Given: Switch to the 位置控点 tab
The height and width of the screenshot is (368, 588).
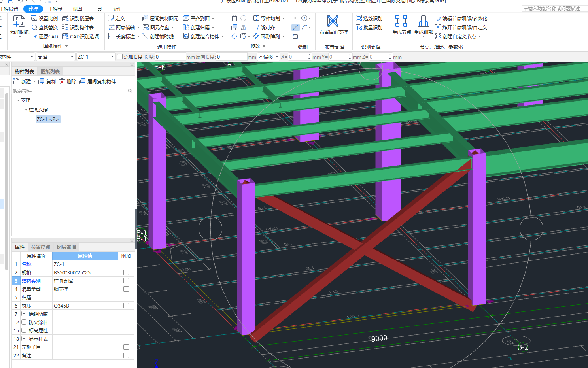Looking at the screenshot, I should coord(41,247).
